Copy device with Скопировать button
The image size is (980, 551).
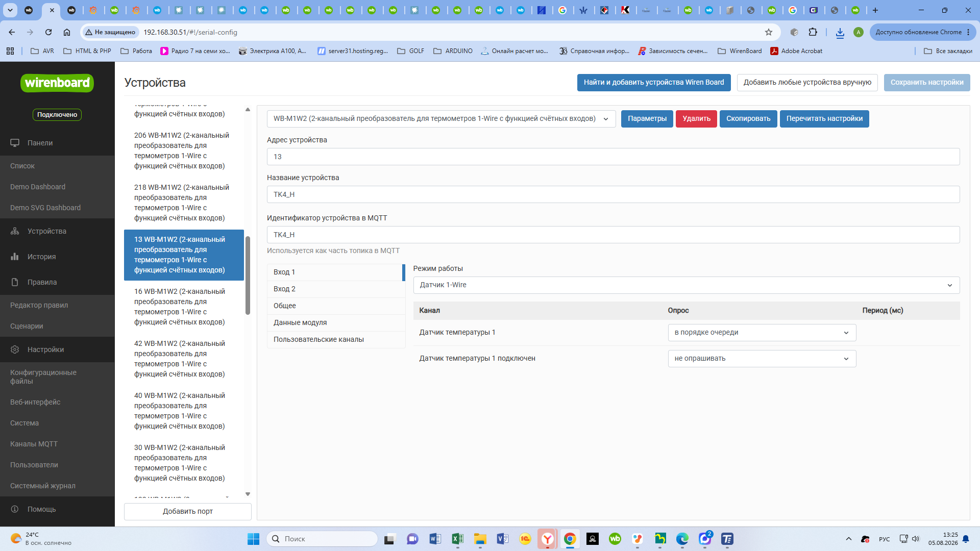coord(748,119)
